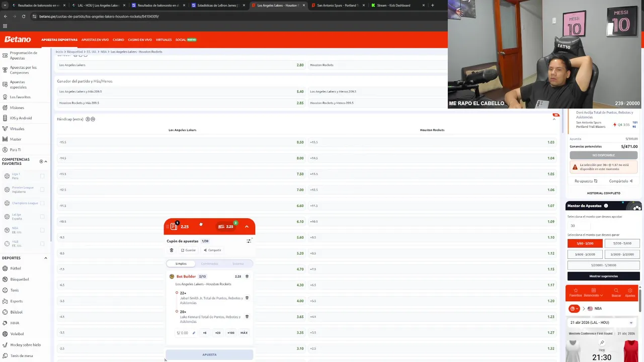
Task: Select S/200 - S/600 winnings range
Action: [622, 243]
